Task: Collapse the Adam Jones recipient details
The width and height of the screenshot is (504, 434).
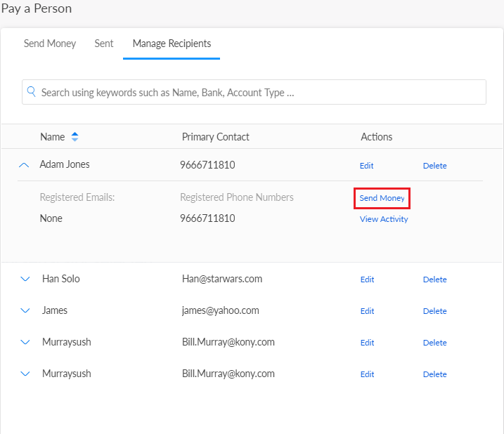Action: point(25,165)
